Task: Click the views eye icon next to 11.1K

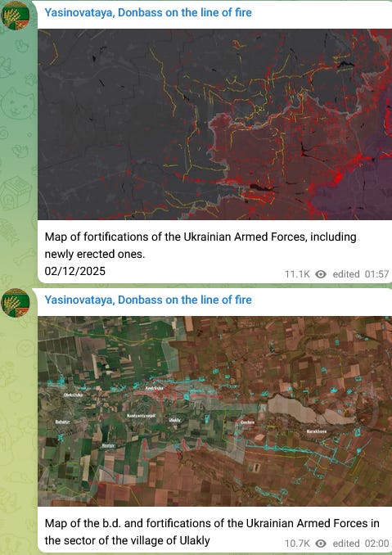Action: pyautogui.click(x=321, y=274)
